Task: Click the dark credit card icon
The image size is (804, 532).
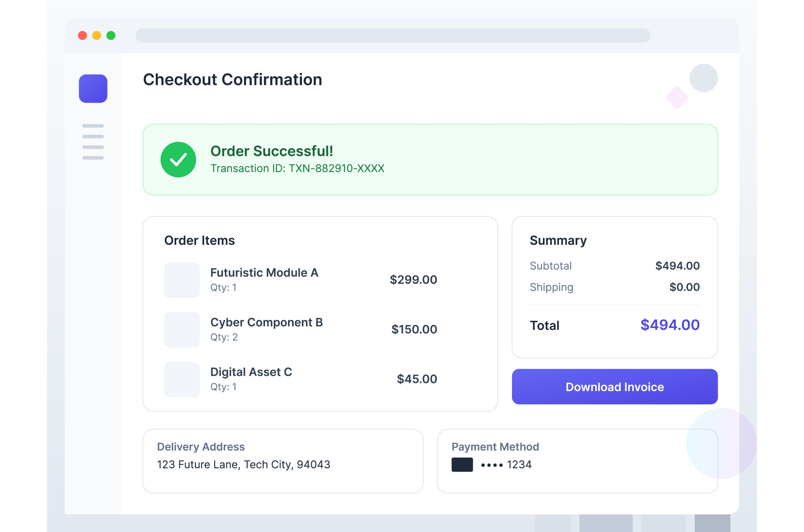Action: [462, 464]
